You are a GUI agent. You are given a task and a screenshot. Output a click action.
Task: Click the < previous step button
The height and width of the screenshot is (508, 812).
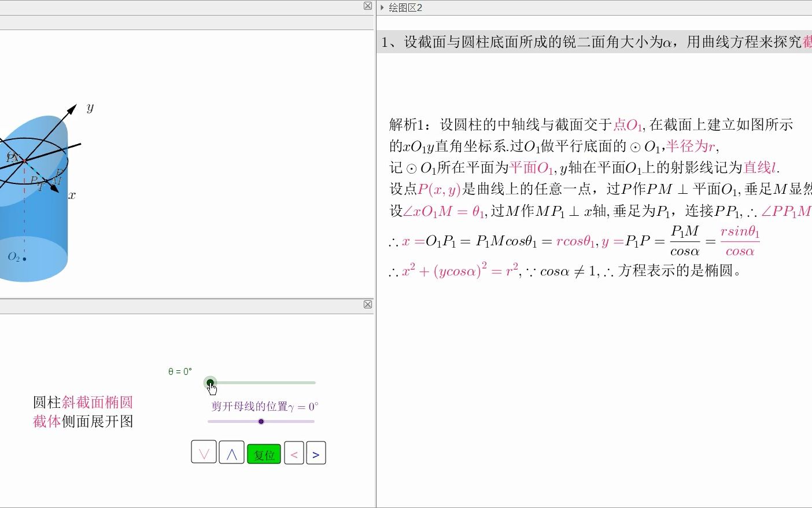tap(294, 453)
